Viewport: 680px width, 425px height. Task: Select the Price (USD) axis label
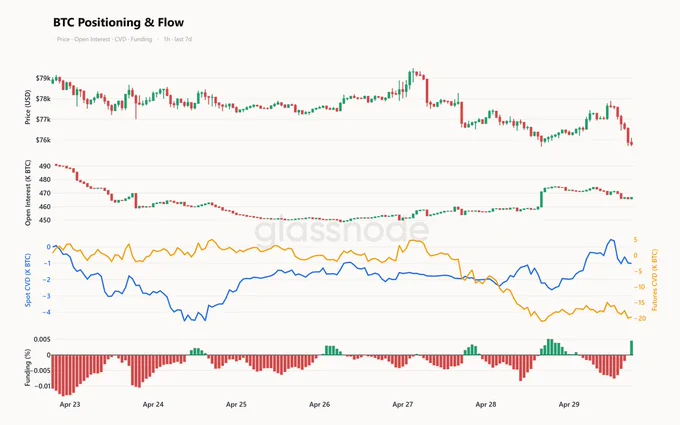(x=28, y=107)
